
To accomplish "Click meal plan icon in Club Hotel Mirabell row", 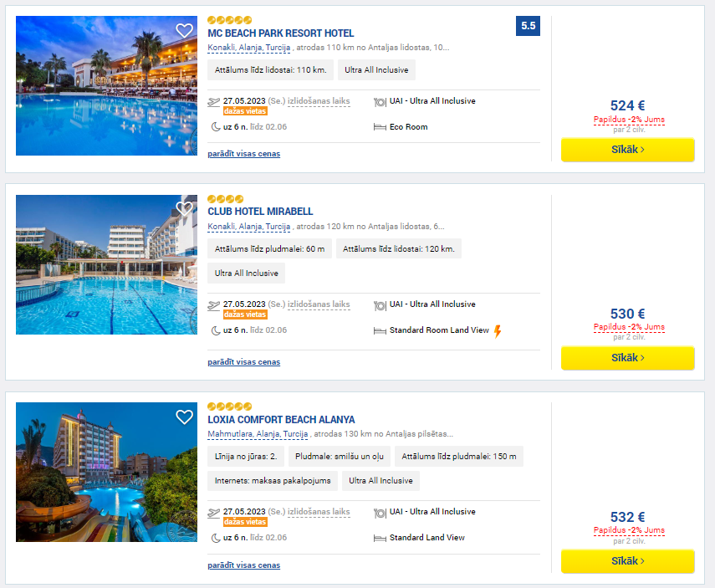I will (x=380, y=305).
